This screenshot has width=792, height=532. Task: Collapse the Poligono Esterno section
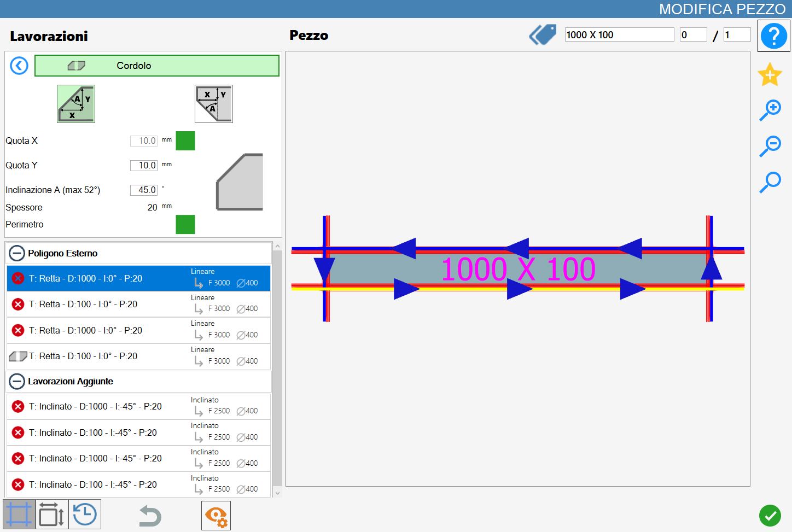pyautogui.click(x=17, y=253)
